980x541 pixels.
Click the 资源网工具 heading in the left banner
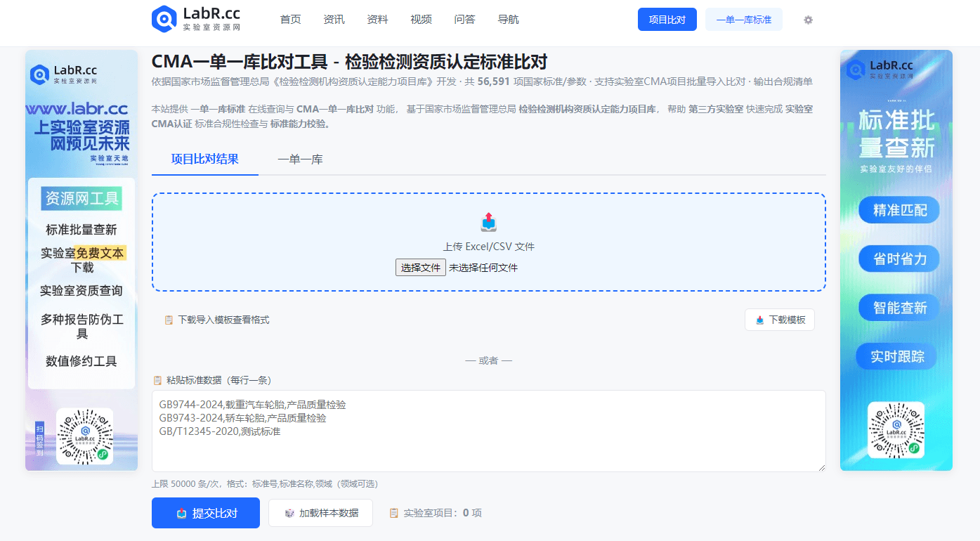click(x=81, y=199)
